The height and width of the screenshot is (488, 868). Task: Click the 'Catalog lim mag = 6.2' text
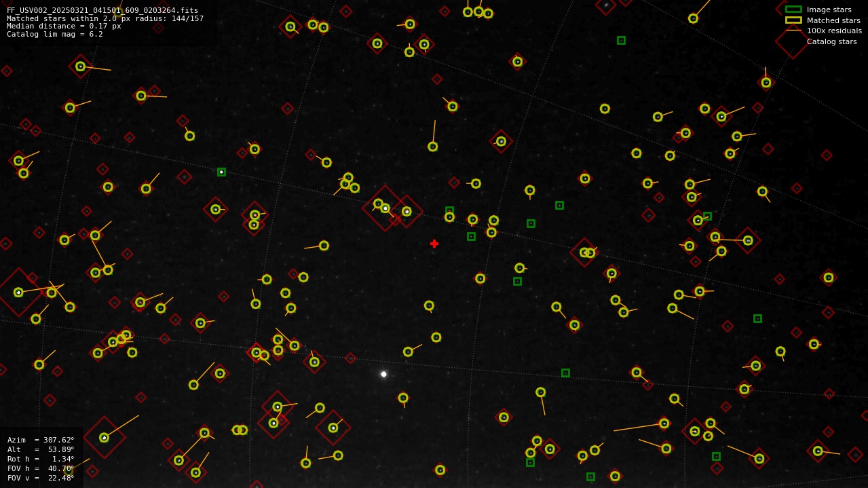tap(55, 34)
